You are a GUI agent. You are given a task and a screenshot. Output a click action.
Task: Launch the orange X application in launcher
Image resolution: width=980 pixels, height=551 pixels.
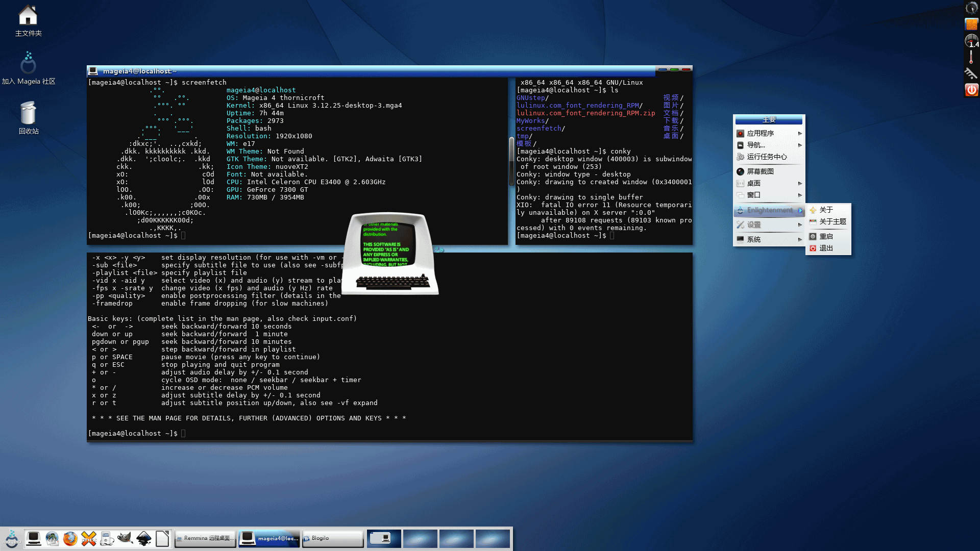point(89,539)
